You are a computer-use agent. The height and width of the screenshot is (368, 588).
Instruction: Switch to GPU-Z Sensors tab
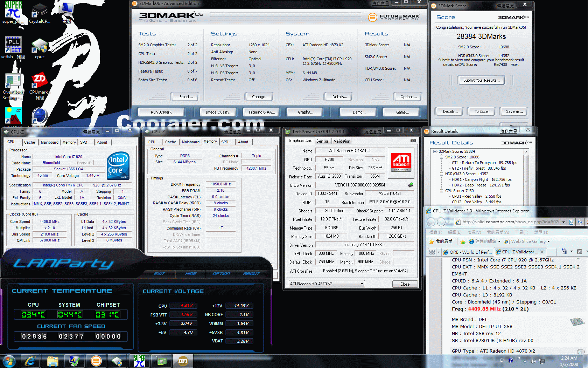point(323,141)
